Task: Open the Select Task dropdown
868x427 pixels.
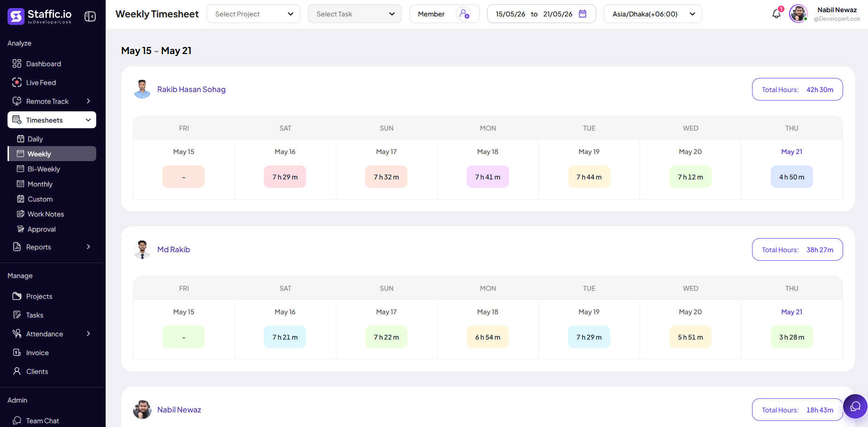Action: pos(355,14)
